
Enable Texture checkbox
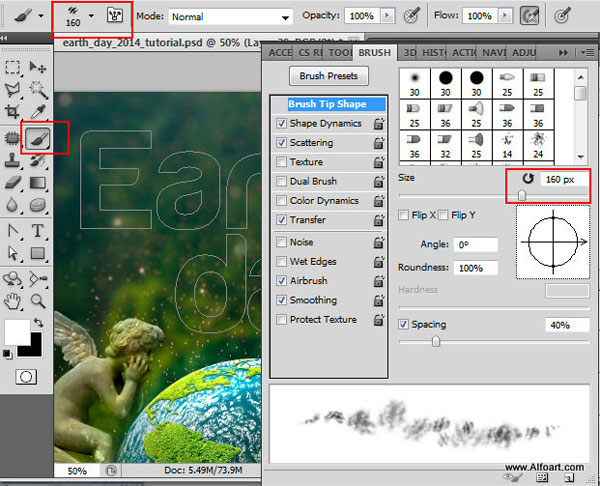click(x=281, y=162)
